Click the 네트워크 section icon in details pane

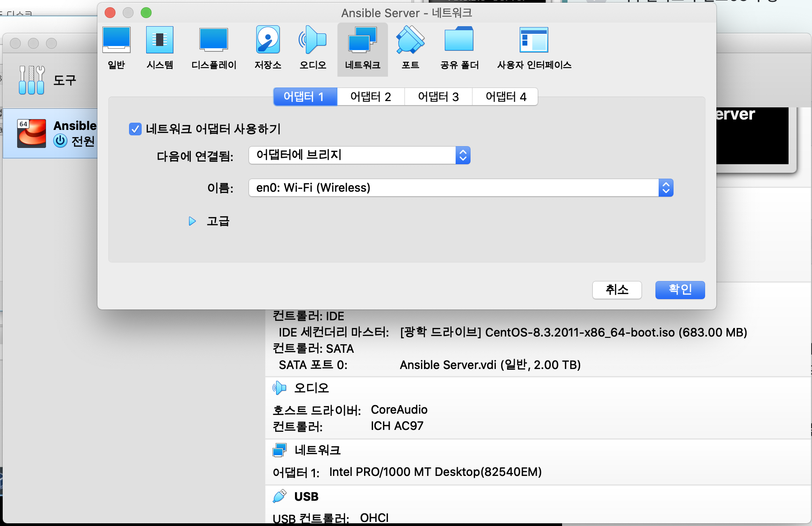[280, 450]
